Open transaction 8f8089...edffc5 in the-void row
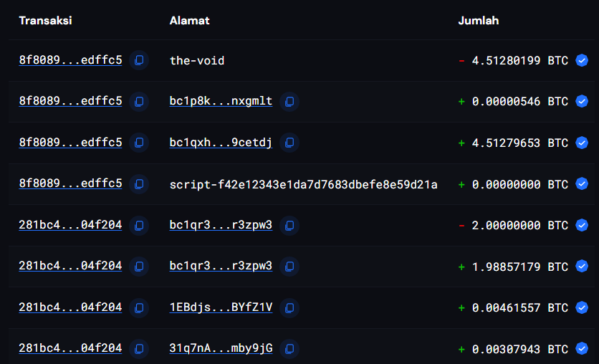This screenshot has width=599, height=364. click(x=70, y=60)
